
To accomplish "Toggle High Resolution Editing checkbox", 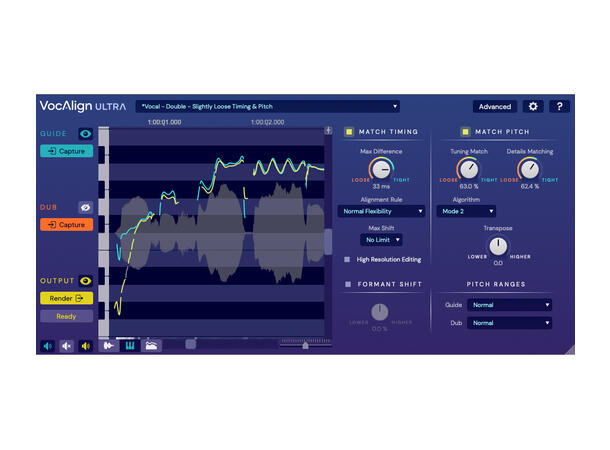I will (x=347, y=259).
